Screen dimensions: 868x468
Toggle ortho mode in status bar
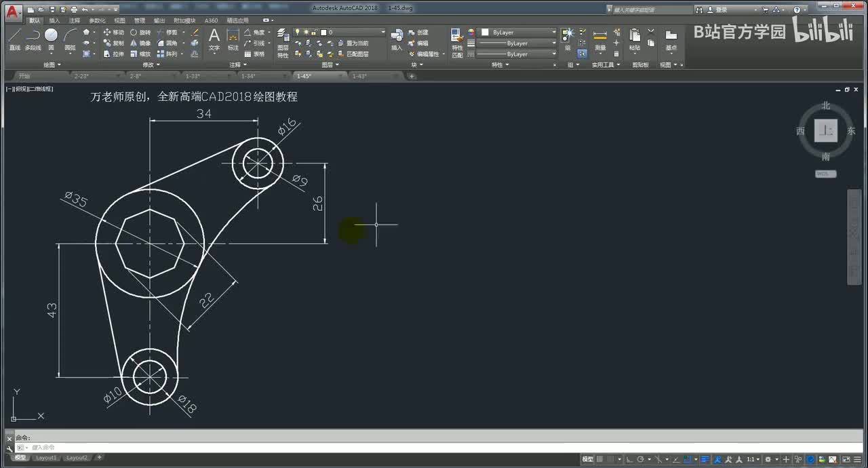click(630, 459)
